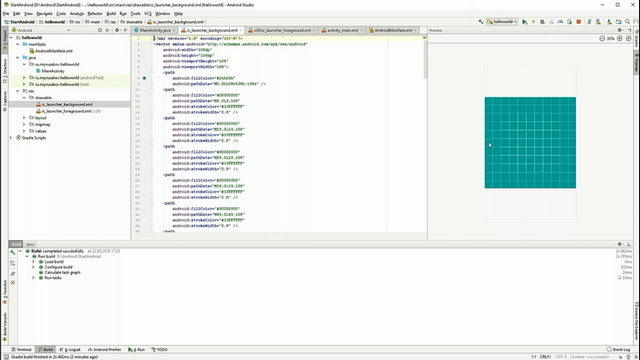
Task: Switch to the MainActivity.java editor tab
Action: pyautogui.click(x=154, y=30)
